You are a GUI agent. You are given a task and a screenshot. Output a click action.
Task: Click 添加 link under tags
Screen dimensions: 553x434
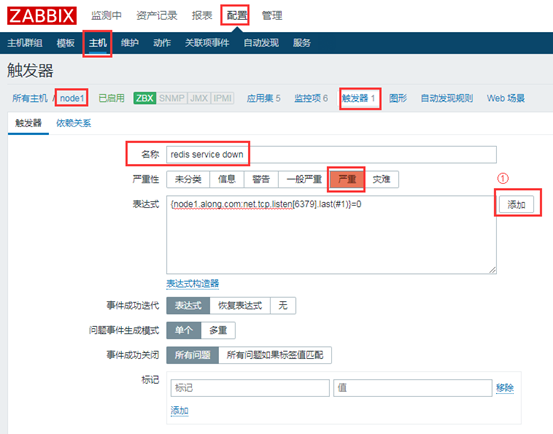(x=180, y=411)
